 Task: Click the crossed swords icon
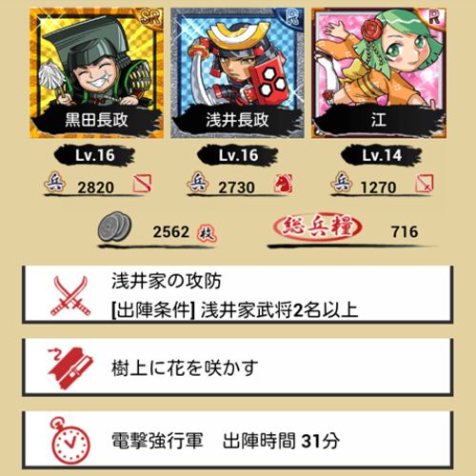[70, 295]
